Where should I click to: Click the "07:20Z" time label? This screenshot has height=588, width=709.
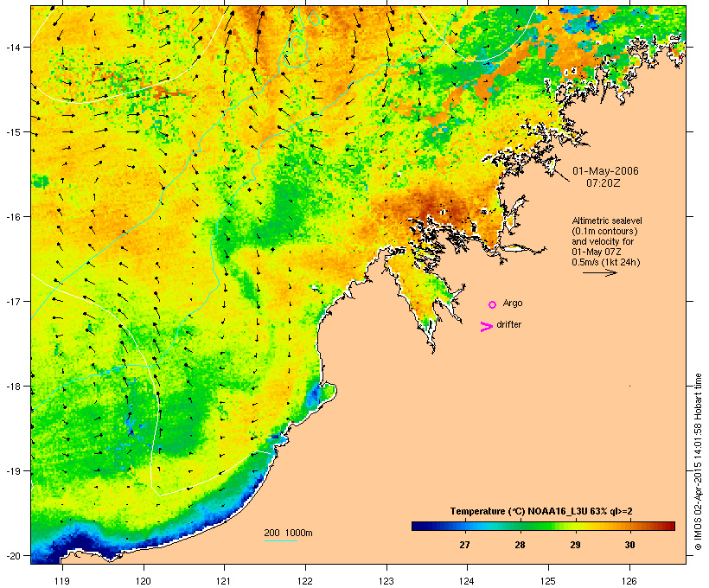click(604, 183)
